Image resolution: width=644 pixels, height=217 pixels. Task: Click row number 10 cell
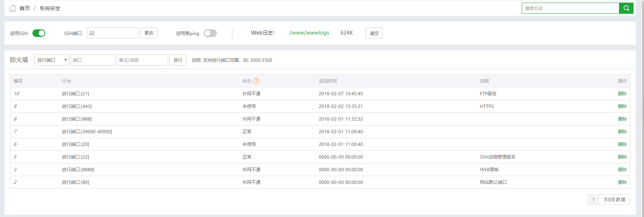tap(16, 94)
